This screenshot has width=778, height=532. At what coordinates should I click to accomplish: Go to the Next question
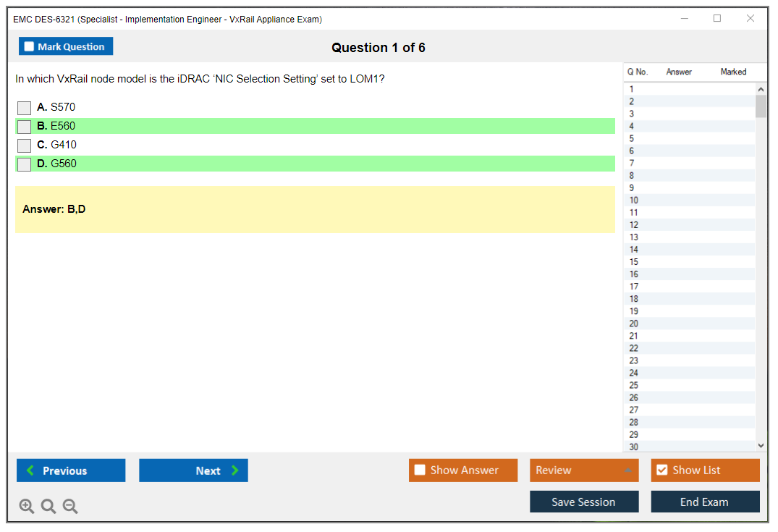pyautogui.click(x=193, y=470)
